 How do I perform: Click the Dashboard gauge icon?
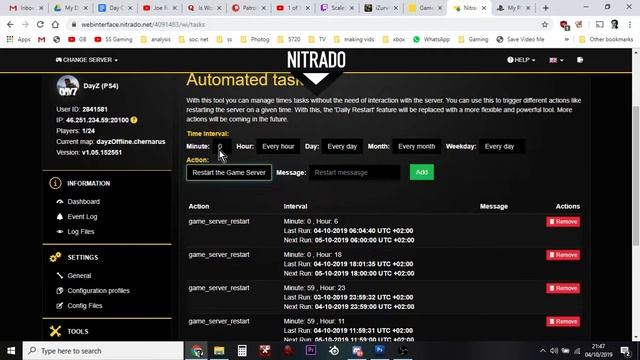tap(60, 202)
